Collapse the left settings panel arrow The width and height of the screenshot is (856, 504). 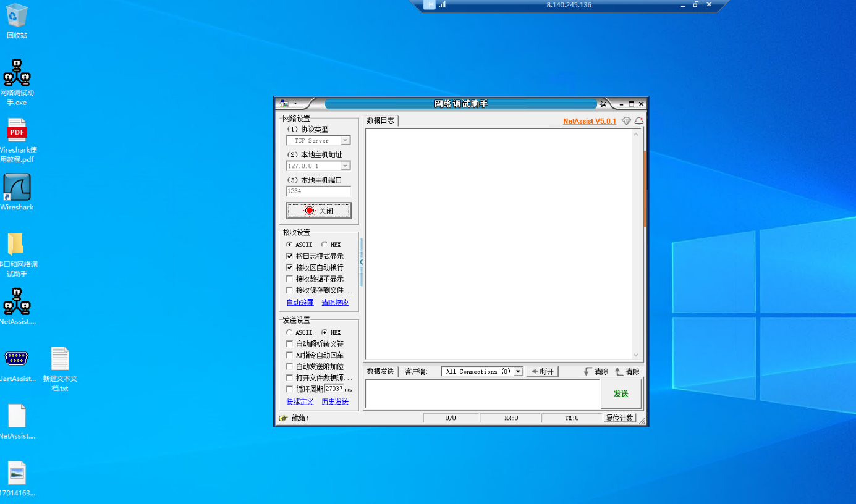click(x=361, y=262)
